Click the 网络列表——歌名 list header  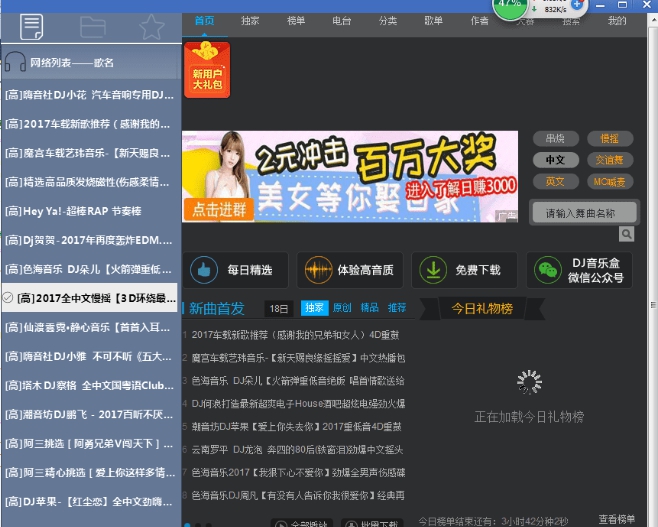pos(91,62)
